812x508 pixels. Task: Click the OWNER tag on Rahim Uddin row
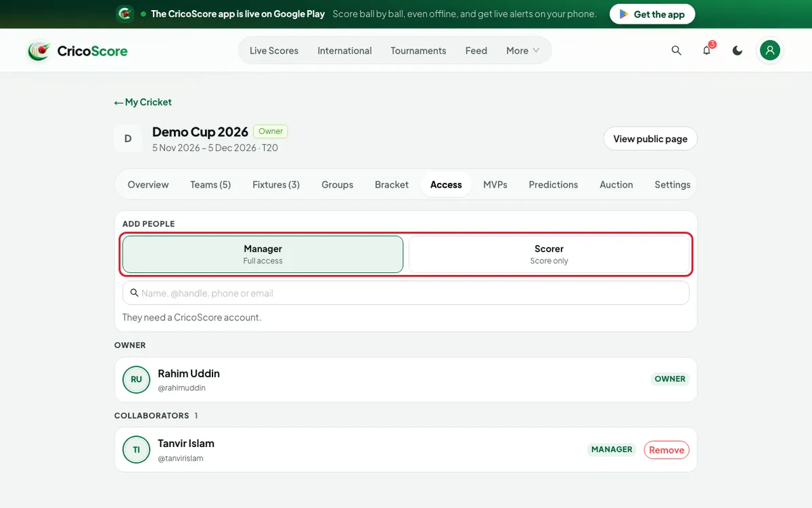[x=670, y=379]
